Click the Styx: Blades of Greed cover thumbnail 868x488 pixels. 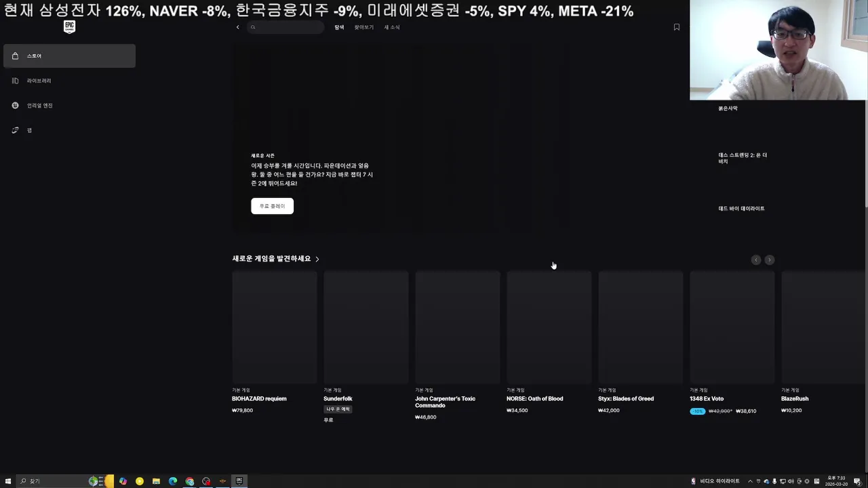(x=641, y=327)
